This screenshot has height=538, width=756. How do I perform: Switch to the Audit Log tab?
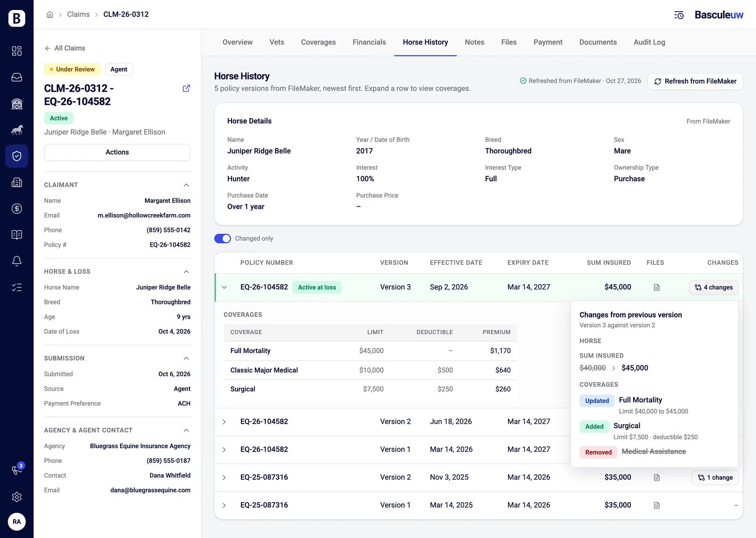point(649,42)
